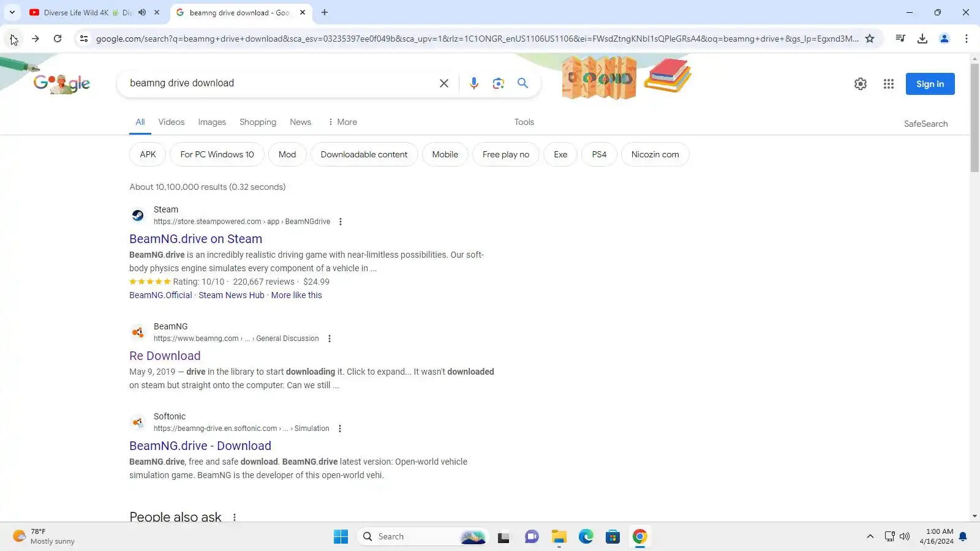Start voice search with microphone icon
The width and height of the screenshot is (980, 551).
(474, 83)
